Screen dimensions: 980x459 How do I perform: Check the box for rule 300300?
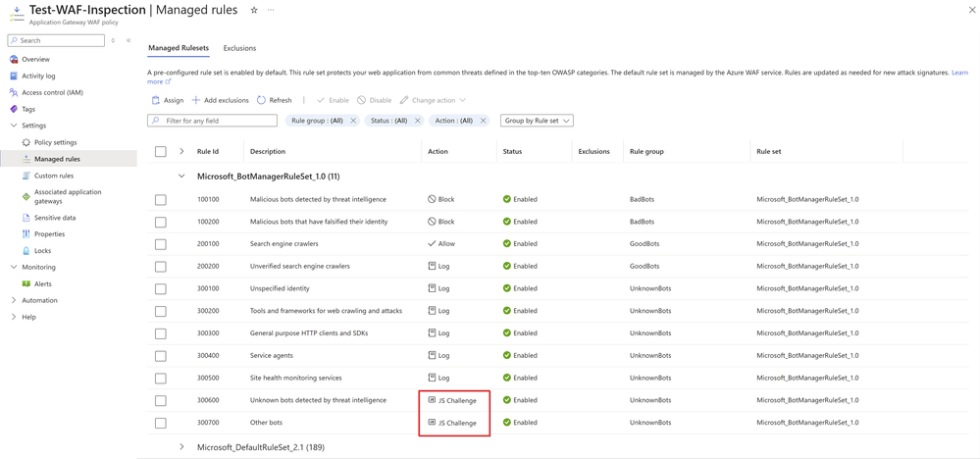click(x=161, y=333)
